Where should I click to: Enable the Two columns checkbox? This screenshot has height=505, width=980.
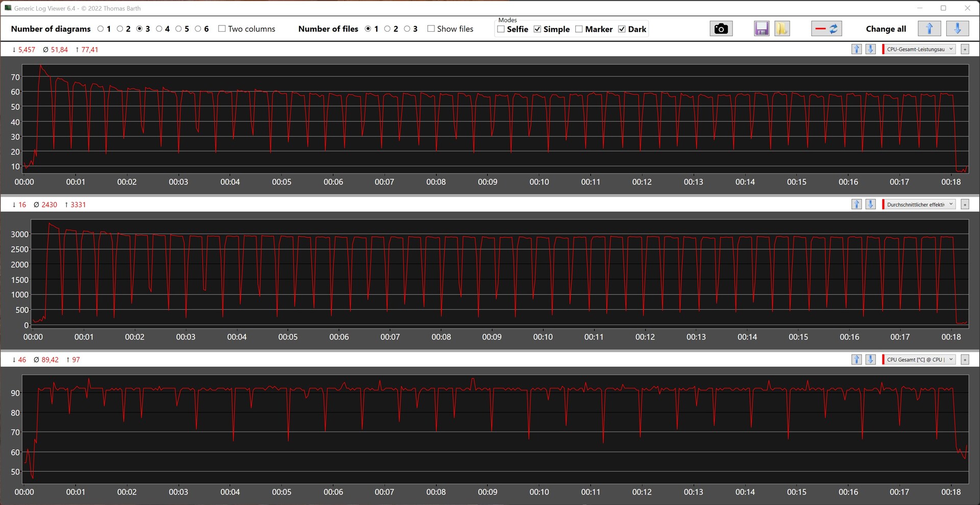[x=222, y=29]
